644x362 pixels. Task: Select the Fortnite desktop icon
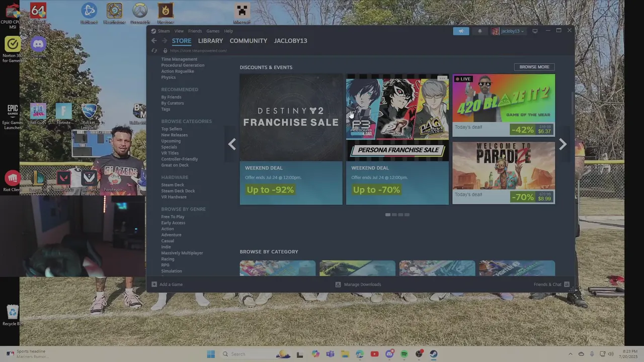(64, 114)
